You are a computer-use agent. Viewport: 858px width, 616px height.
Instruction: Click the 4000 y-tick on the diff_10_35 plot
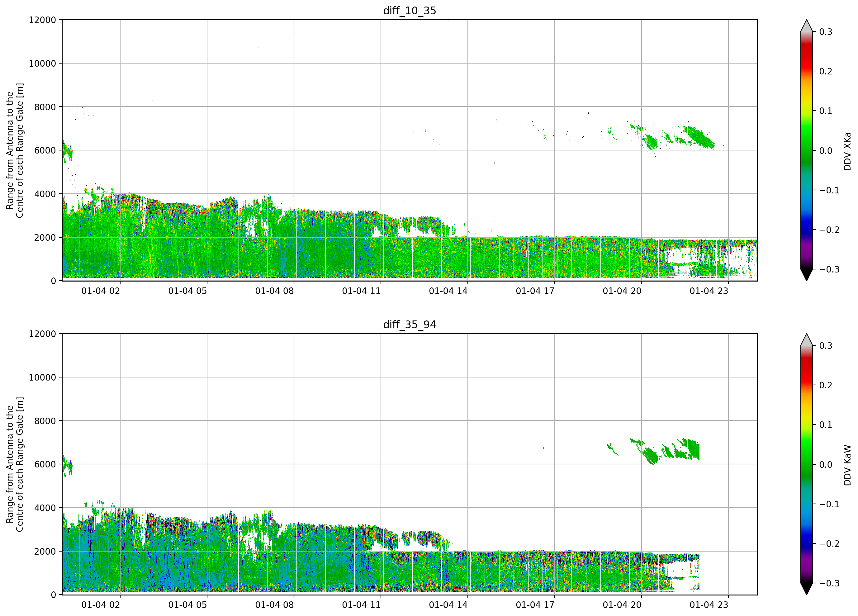pos(45,194)
